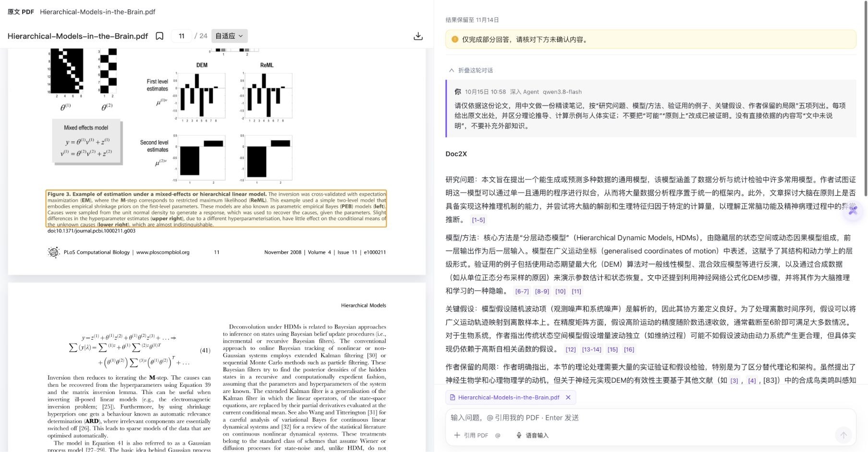
Task: Download the PDF using the download icon
Action: (x=418, y=36)
